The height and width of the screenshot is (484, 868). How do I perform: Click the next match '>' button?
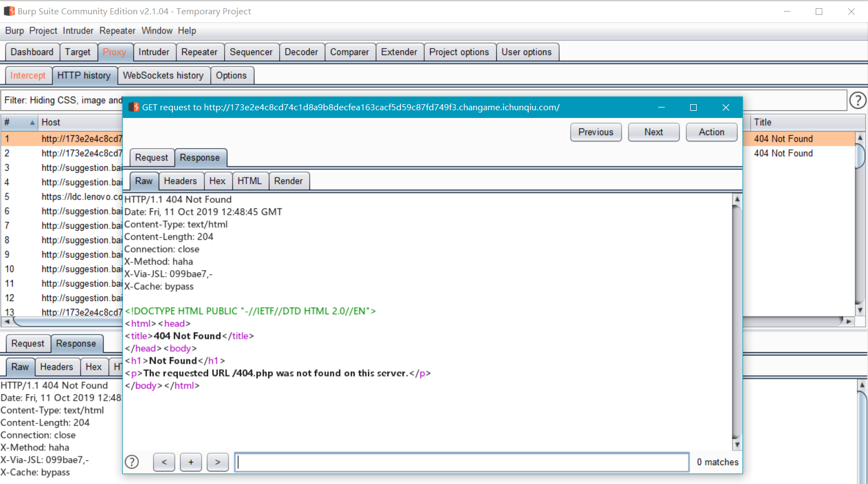click(218, 462)
